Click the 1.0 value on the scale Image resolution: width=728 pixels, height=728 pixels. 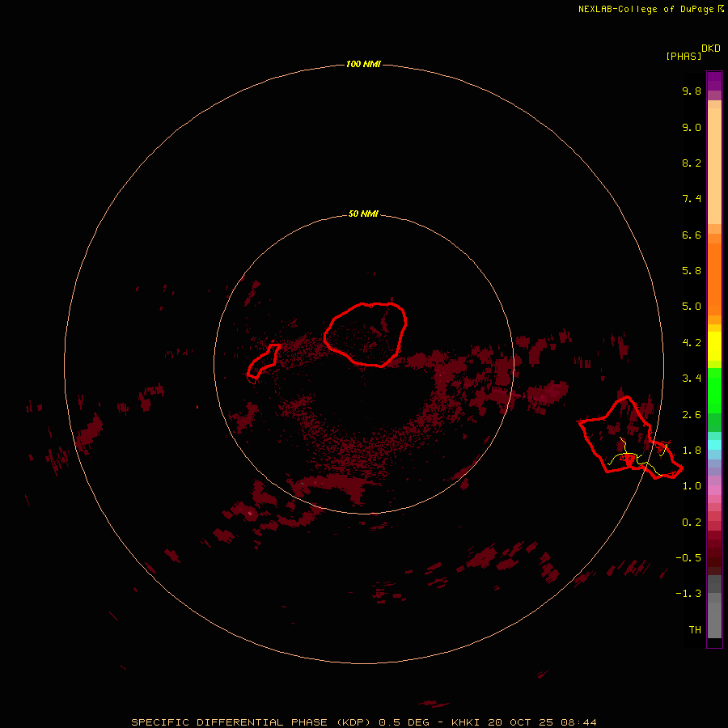pyautogui.click(x=692, y=486)
